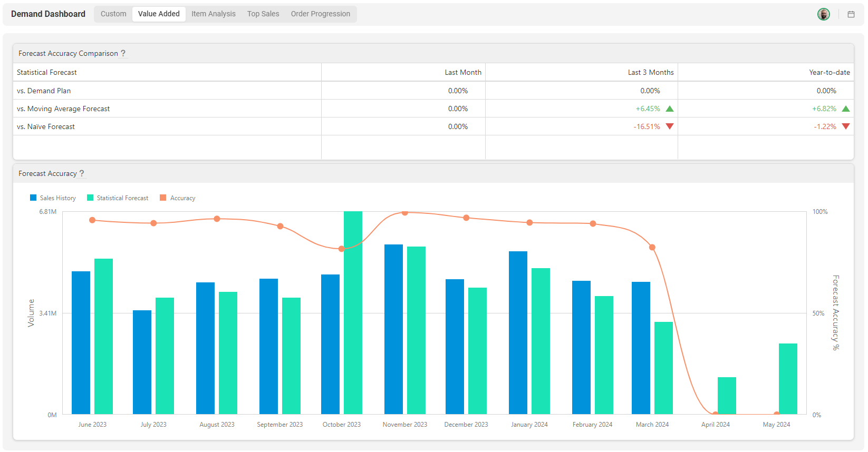This screenshot has height=452, width=868.
Task: Open the calendar date picker icon
Action: tap(851, 14)
